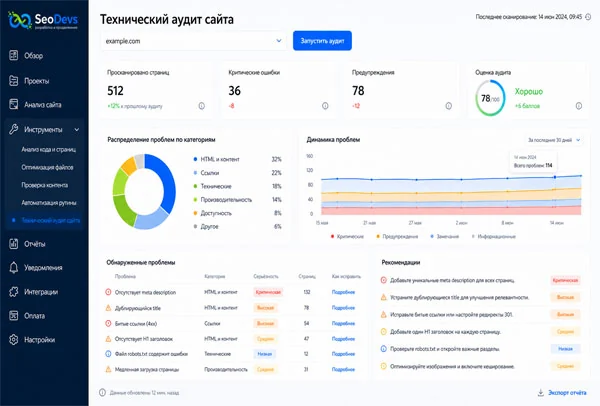Toggle Критические series in chart legend
Screen dimensions: 600x406
pos(347,236)
